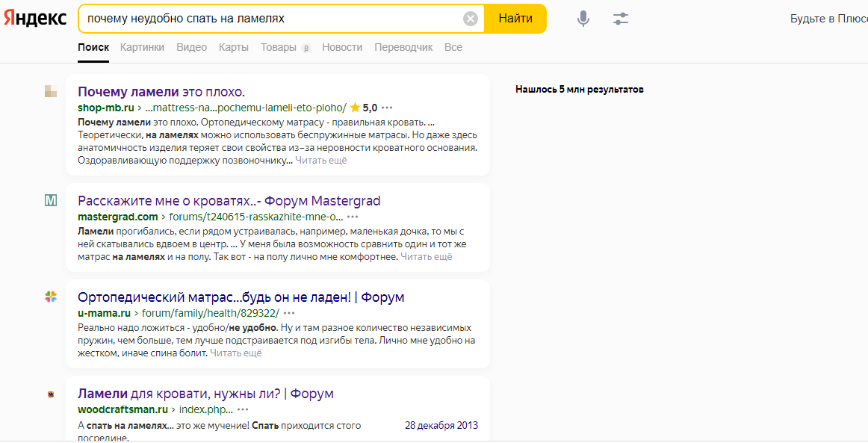Click 'Читать ещё' under the Mastergrad snippet
The width and height of the screenshot is (868, 443).
coord(427,256)
